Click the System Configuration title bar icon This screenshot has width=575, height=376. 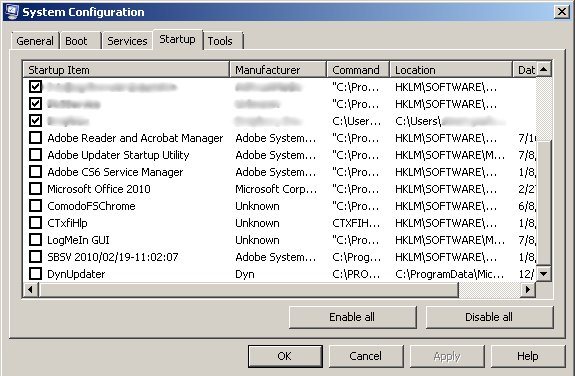[11, 11]
